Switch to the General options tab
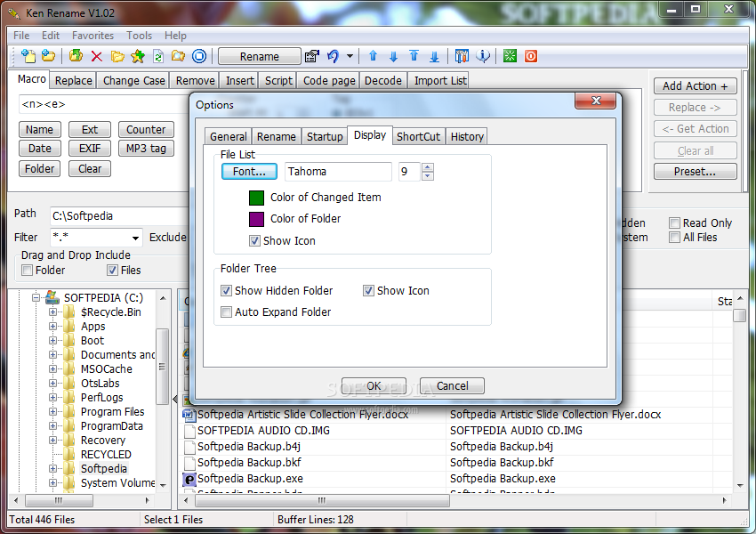Viewport: 756px width, 534px height. [x=228, y=136]
